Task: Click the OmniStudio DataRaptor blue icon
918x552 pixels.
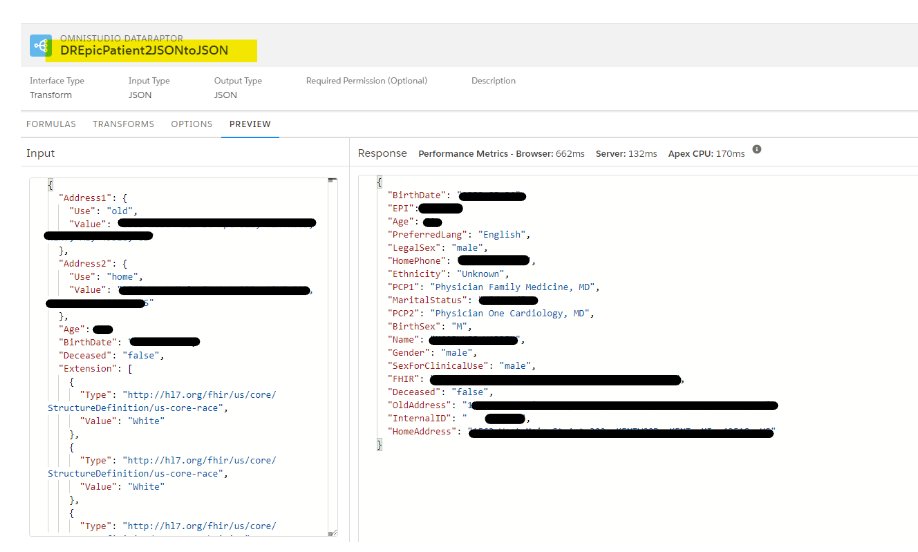Action: [41, 46]
